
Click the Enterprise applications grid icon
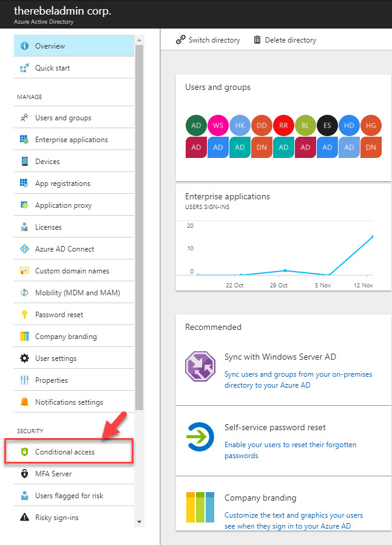tap(24, 140)
